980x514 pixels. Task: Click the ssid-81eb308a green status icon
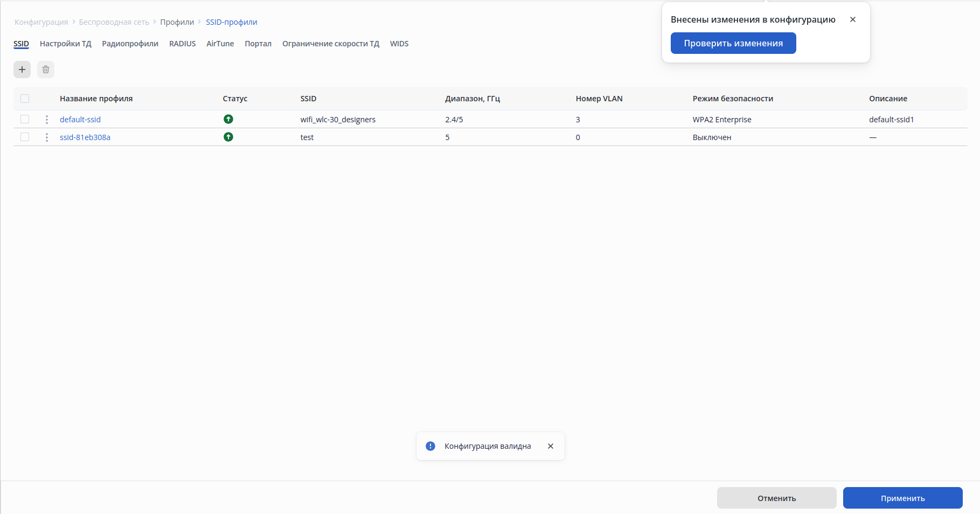tap(228, 137)
